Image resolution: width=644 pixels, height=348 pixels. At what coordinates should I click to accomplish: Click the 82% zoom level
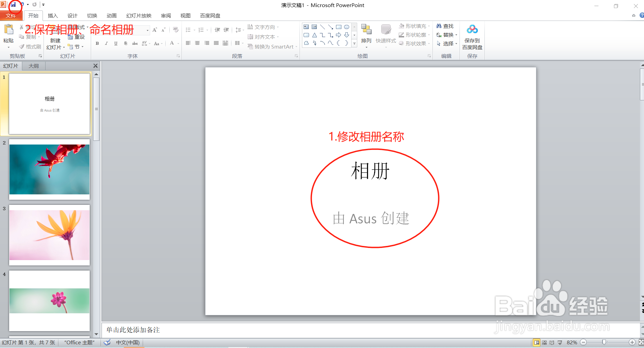(x=572, y=343)
